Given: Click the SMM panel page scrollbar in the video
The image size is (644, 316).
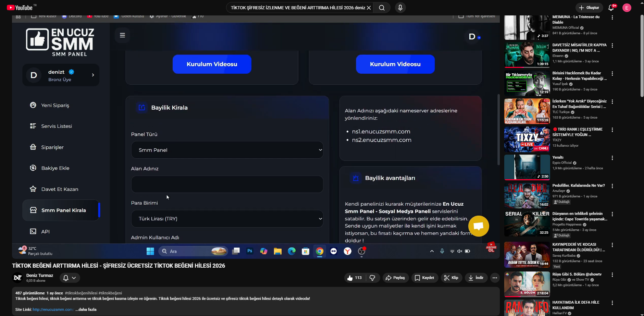Looking at the screenshot, I should (498, 130).
